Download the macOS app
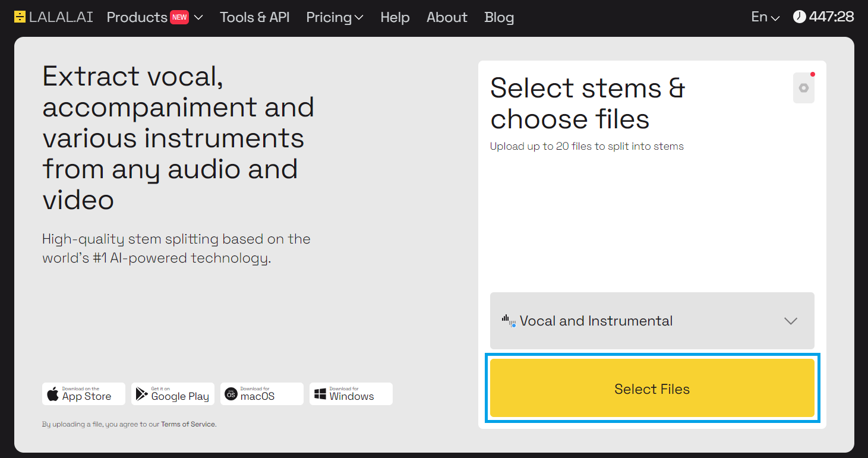This screenshot has height=458, width=868. coord(262,394)
